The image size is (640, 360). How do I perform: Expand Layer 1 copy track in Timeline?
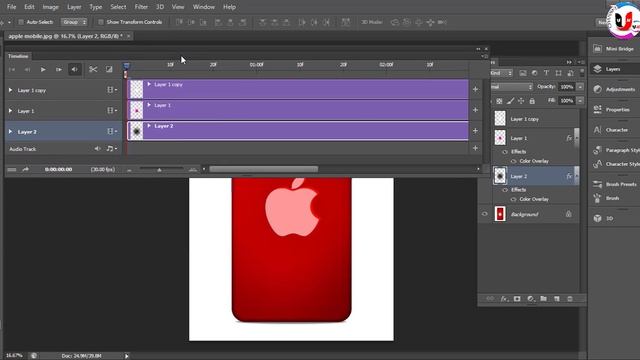(x=11, y=90)
